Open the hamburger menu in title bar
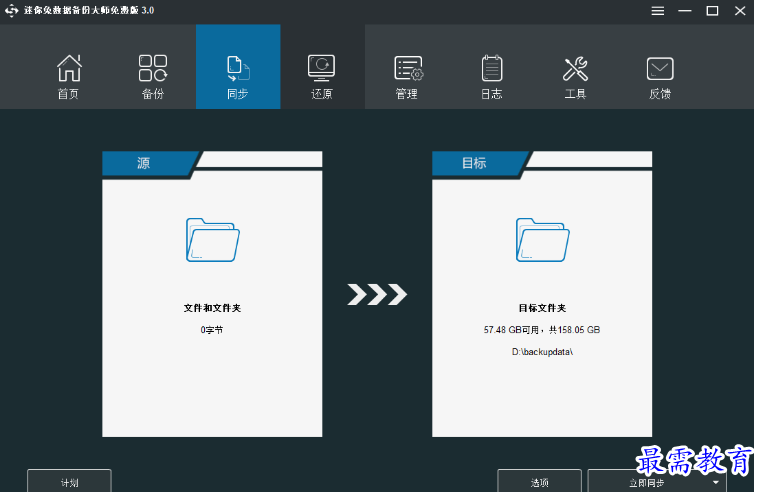760x492 pixels. tap(657, 11)
